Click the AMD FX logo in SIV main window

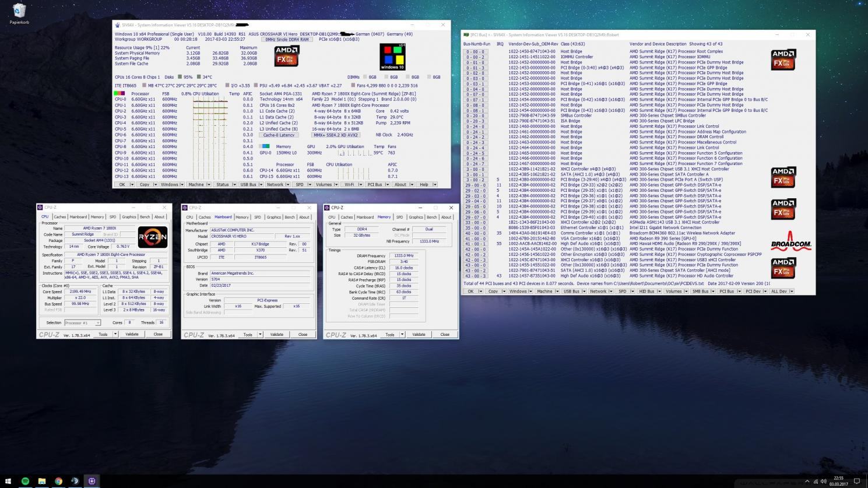click(x=286, y=56)
